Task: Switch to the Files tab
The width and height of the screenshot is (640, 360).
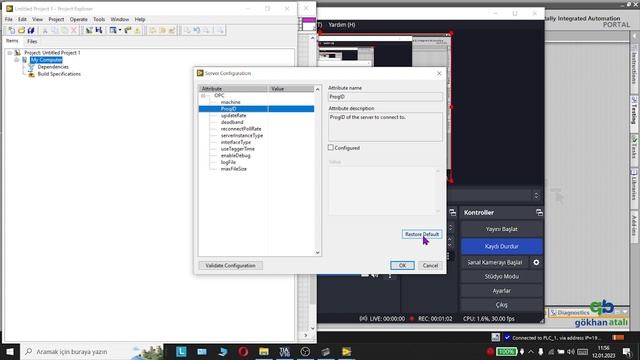Action: tap(32, 41)
